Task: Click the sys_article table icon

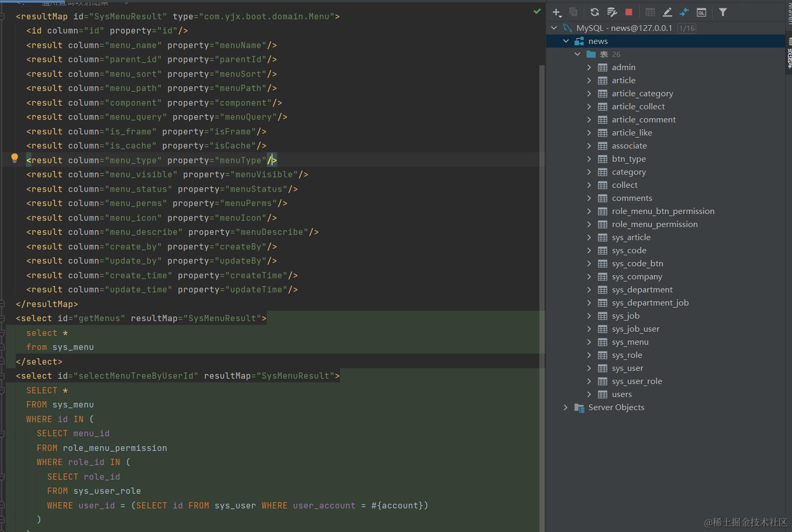Action: click(x=603, y=237)
